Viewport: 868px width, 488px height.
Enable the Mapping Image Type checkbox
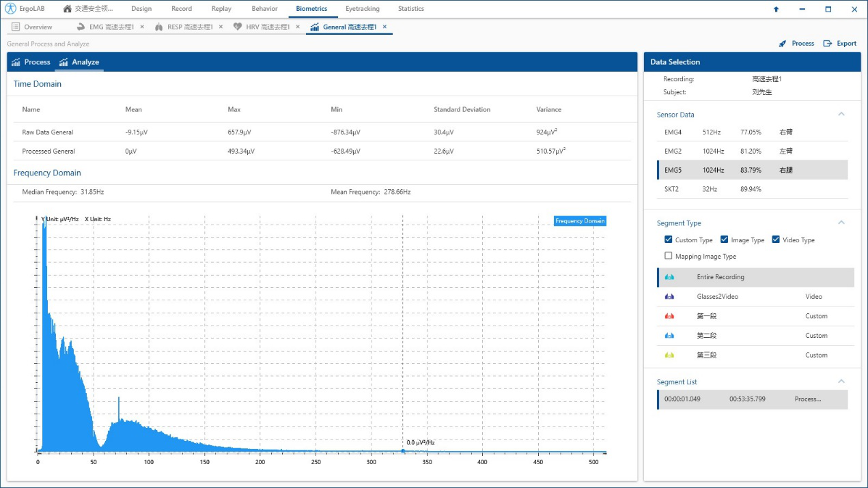(669, 256)
